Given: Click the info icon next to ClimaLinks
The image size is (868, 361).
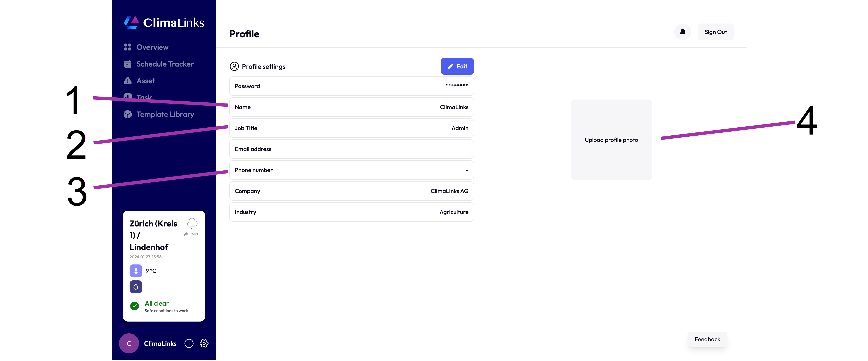Looking at the screenshot, I should coord(189,343).
